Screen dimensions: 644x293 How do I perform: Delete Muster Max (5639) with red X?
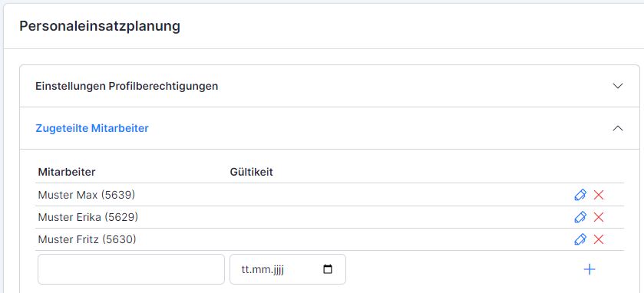pos(599,195)
